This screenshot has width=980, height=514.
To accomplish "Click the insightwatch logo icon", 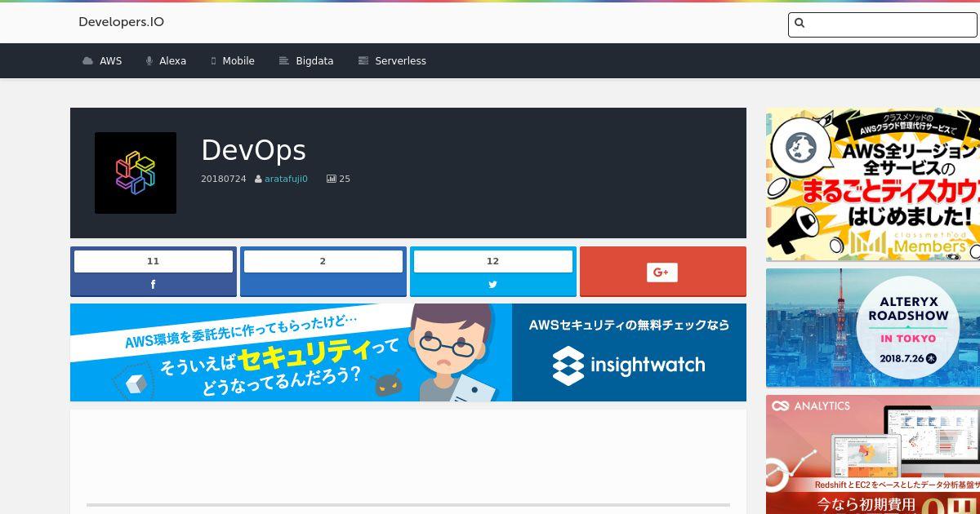I will [568, 366].
